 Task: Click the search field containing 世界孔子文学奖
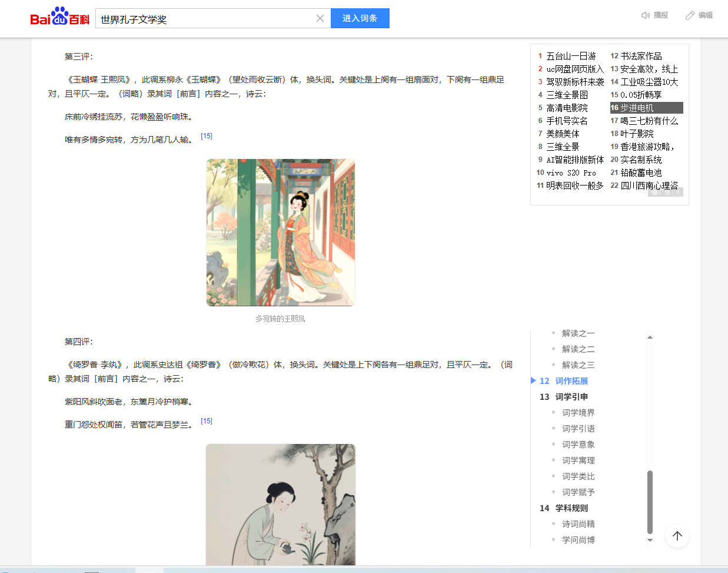click(206, 19)
